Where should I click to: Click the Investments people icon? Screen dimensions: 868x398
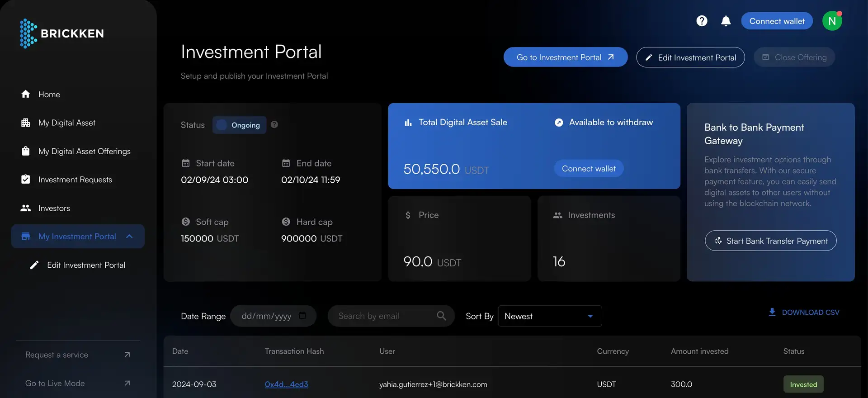coord(558,215)
